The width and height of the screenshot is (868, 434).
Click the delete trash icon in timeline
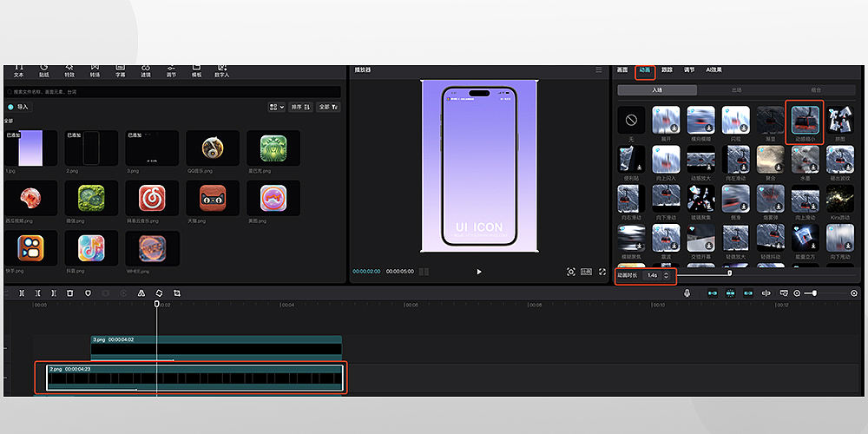click(x=69, y=293)
